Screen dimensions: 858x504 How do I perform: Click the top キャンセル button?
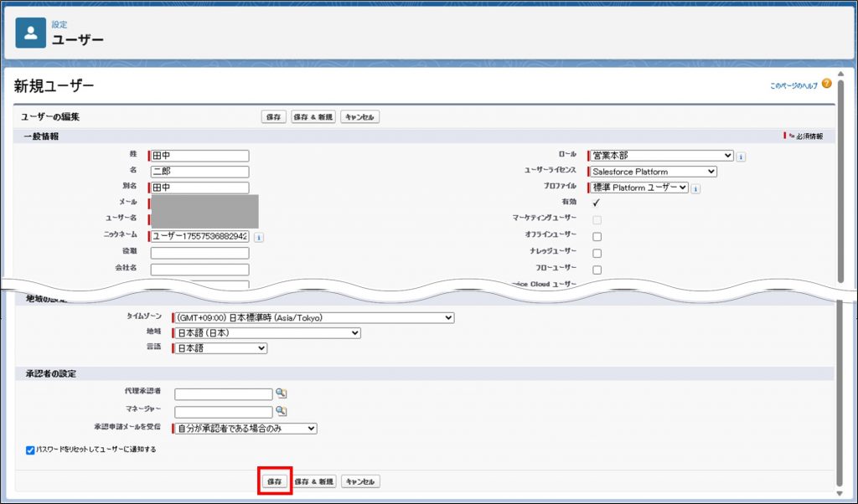click(x=360, y=117)
